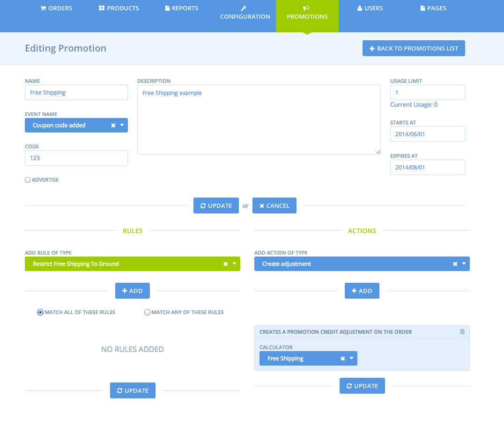The height and width of the screenshot is (426, 504).
Task: Open the Event Name dropdown arrow
Action: [x=122, y=125]
